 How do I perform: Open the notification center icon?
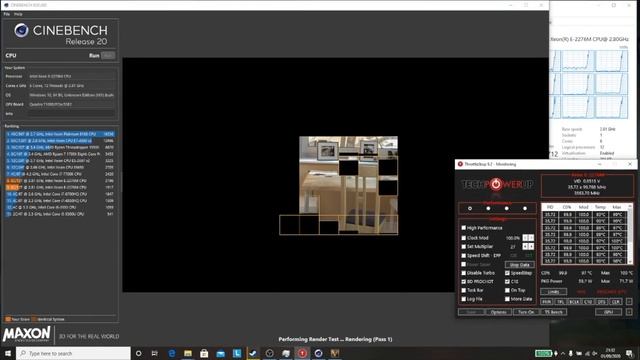coord(629,353)
